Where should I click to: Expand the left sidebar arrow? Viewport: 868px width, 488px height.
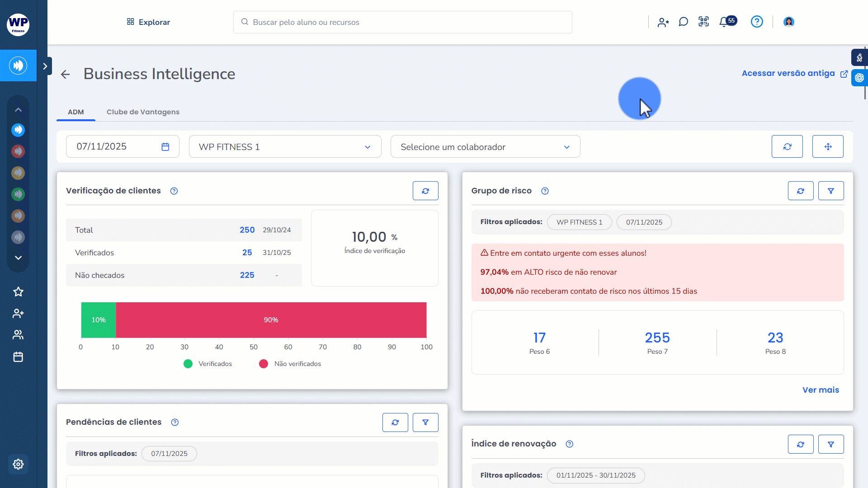pos(45,66)
